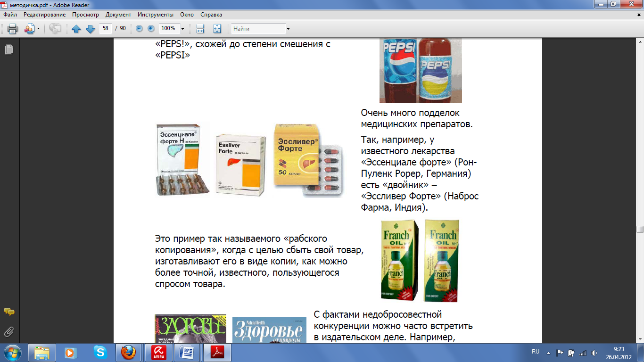Viewport: 644px width, 362px height.
Task: Zoom in with the plus button
Action: (x=151, y=28)
